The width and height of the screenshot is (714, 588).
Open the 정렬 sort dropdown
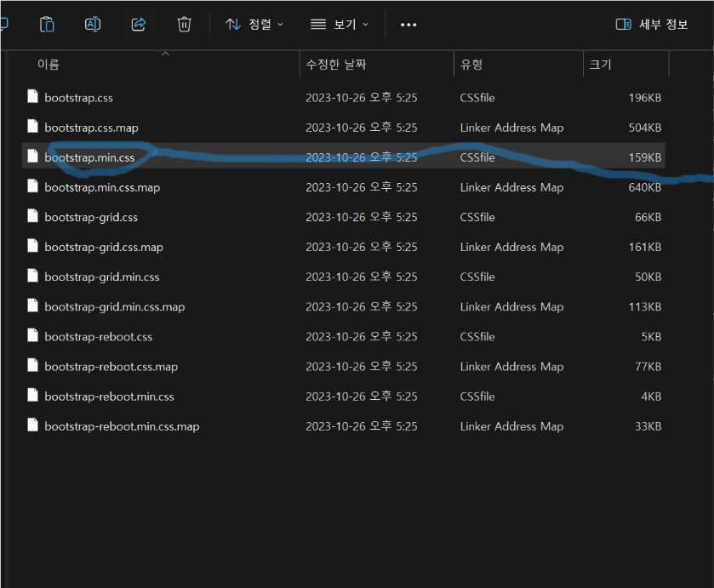point(254,24)
